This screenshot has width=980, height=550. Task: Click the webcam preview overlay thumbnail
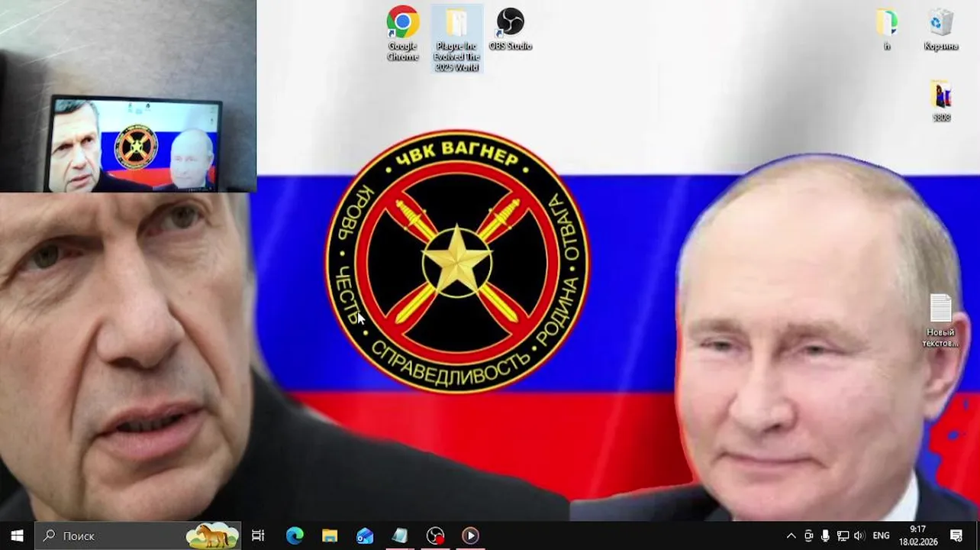tap(128, 96)
